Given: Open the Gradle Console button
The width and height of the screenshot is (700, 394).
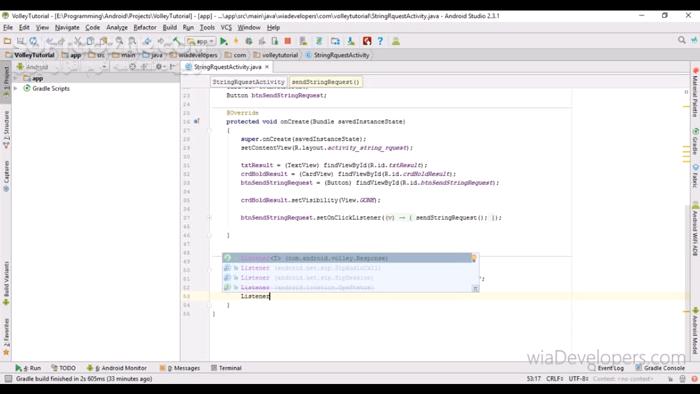Looking at the screenshot, I should coord(660,368).
